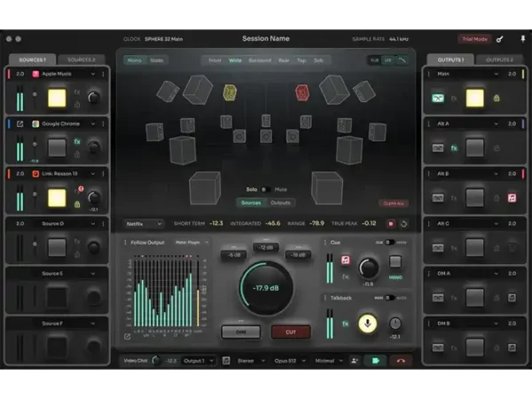
Task: Click the crossover icon on Main output
Action: coord(438,98)
